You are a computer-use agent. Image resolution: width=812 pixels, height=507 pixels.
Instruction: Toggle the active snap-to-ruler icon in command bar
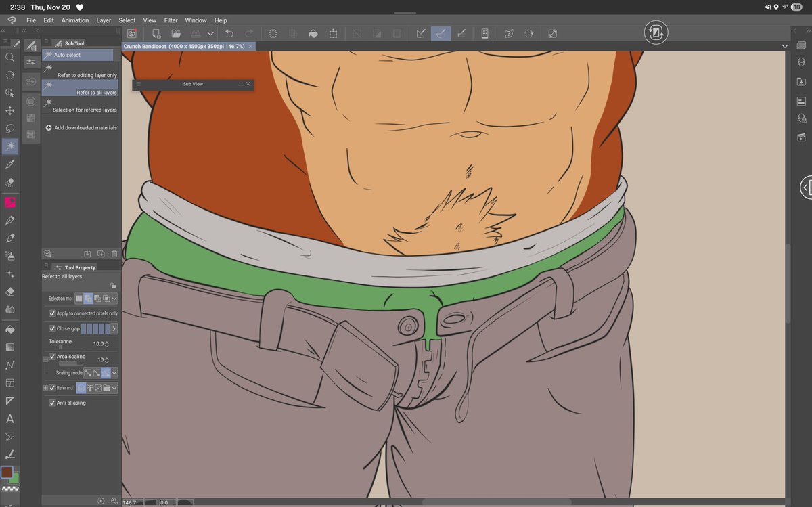point(441,33)
